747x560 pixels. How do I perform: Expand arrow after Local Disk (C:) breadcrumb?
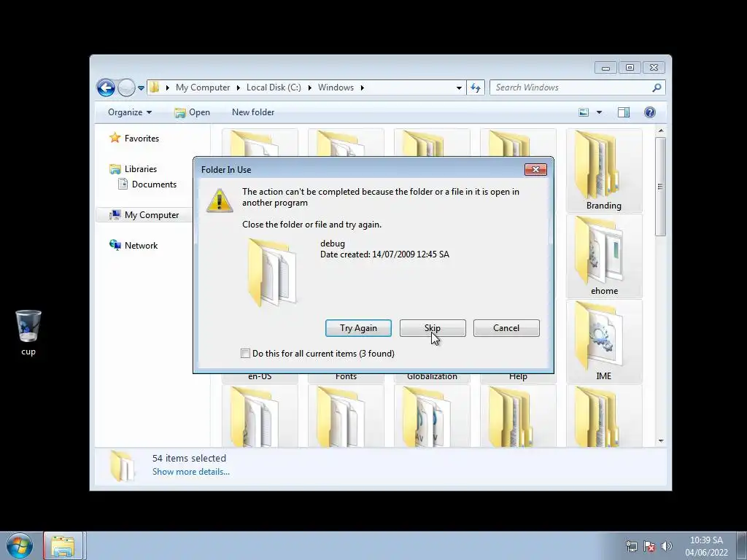tap(309, 87)
